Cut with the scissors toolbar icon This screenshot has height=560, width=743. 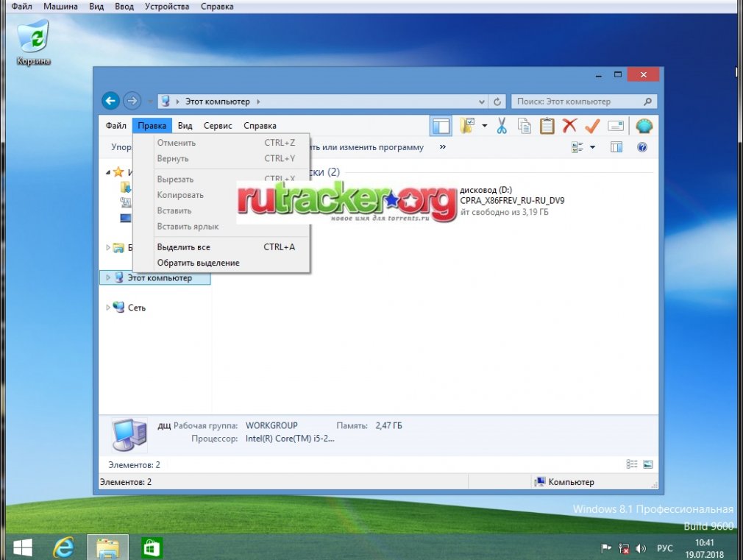click(502, 126)
